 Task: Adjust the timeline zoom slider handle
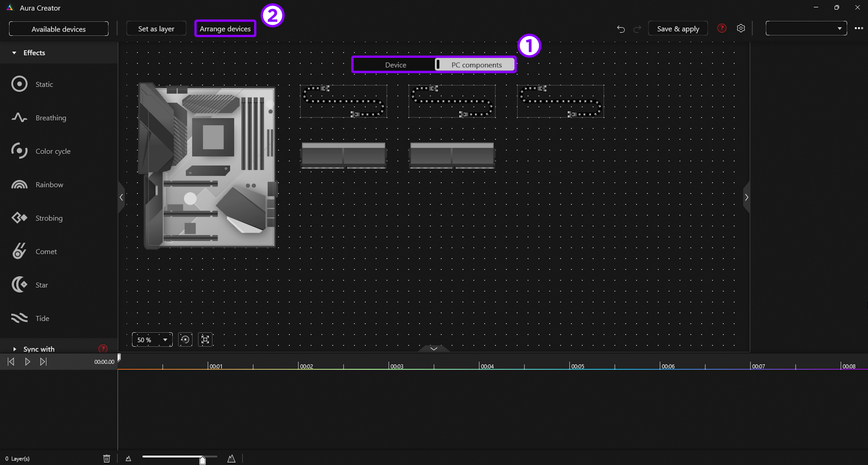click(203, 460)
